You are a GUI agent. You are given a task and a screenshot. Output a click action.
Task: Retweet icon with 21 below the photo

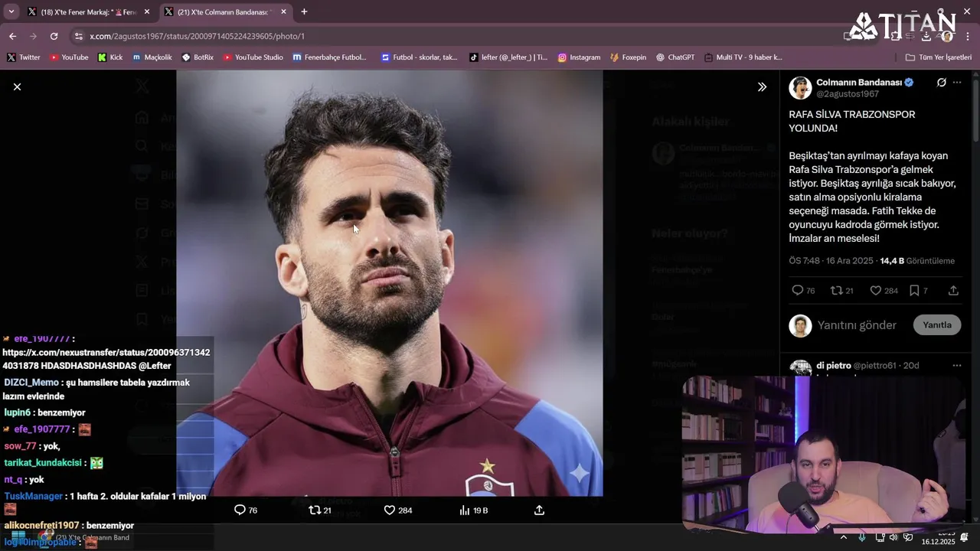coord(319,510)
